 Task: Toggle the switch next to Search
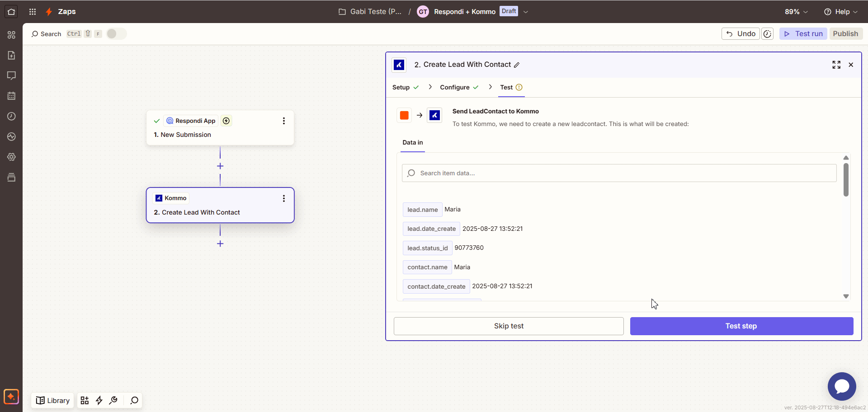pos(116,34)
